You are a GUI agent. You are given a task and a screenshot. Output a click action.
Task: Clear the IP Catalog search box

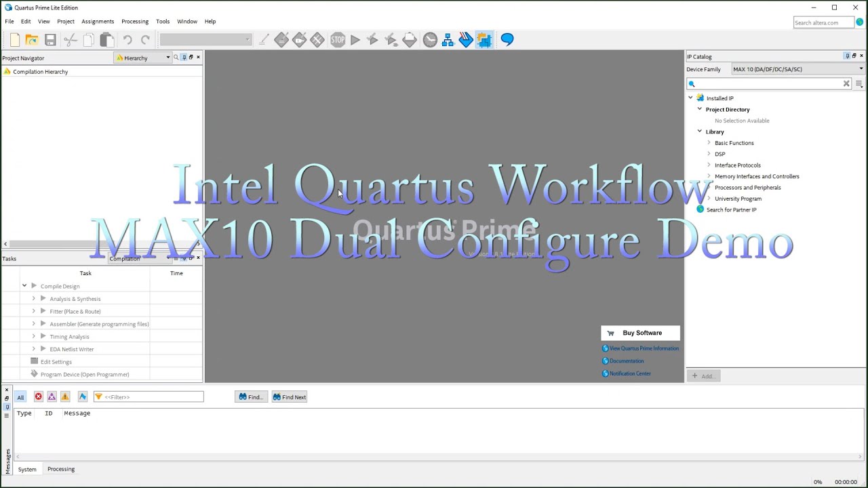[x=846, y=83]
